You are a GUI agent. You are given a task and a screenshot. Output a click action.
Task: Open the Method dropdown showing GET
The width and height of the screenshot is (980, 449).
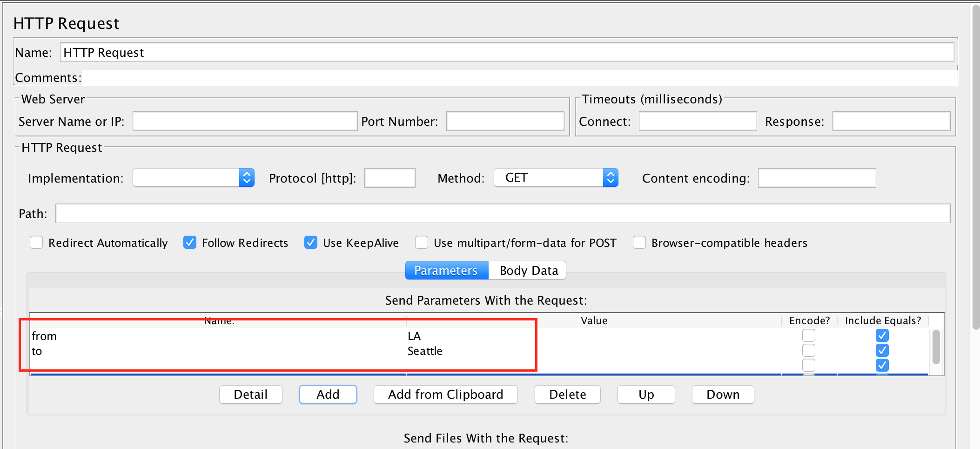tap(556, 178)
